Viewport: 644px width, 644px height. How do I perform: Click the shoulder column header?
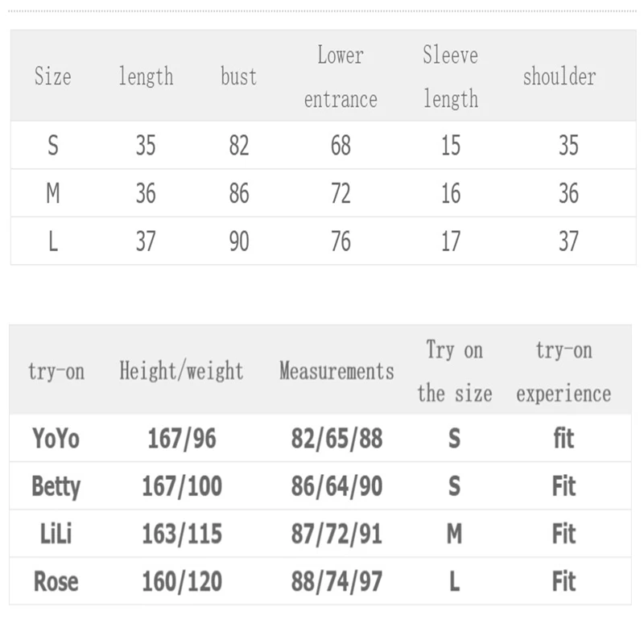(559, 76)
